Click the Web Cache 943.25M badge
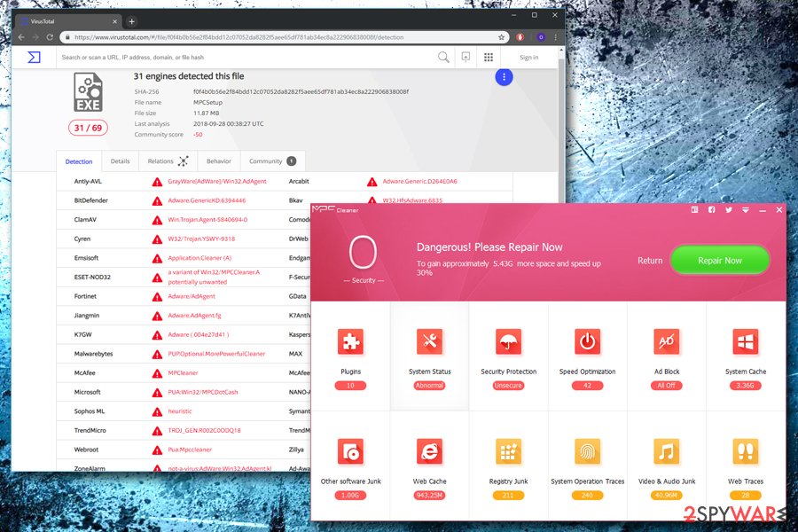The image size is (798, 532). 429,496
